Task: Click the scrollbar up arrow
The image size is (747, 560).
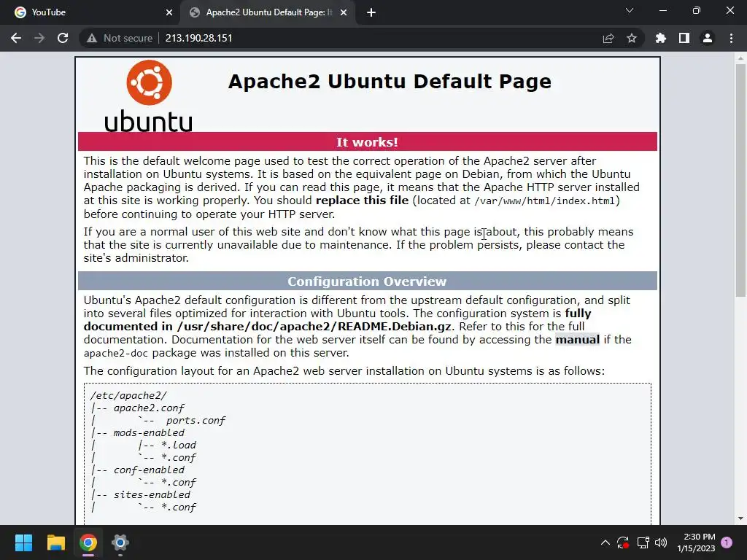Action: click(740, 58)
